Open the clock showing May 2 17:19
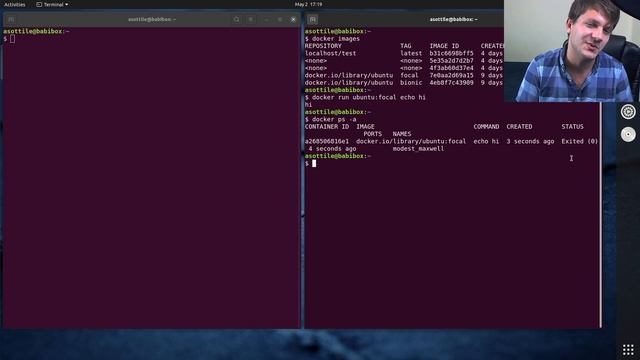 point(309,4)
